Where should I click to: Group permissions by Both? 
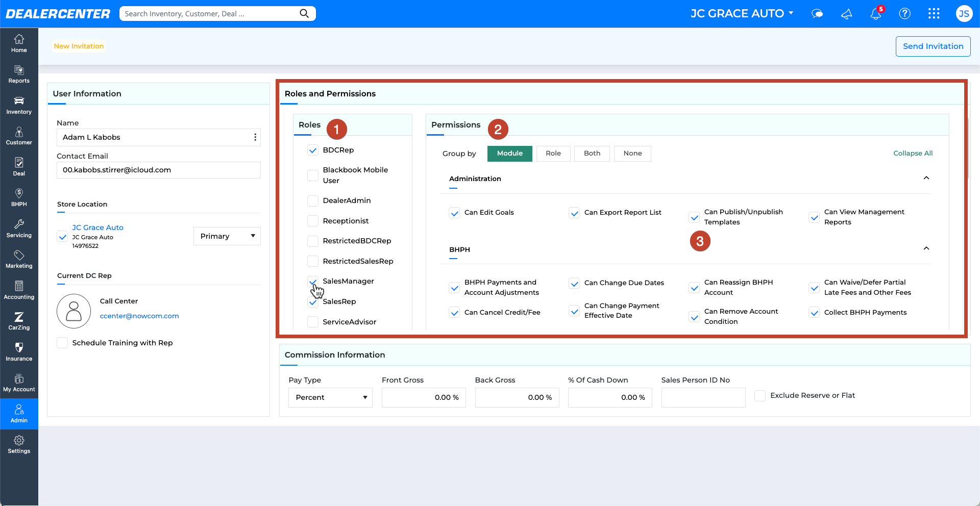click(x=592, y=154)
